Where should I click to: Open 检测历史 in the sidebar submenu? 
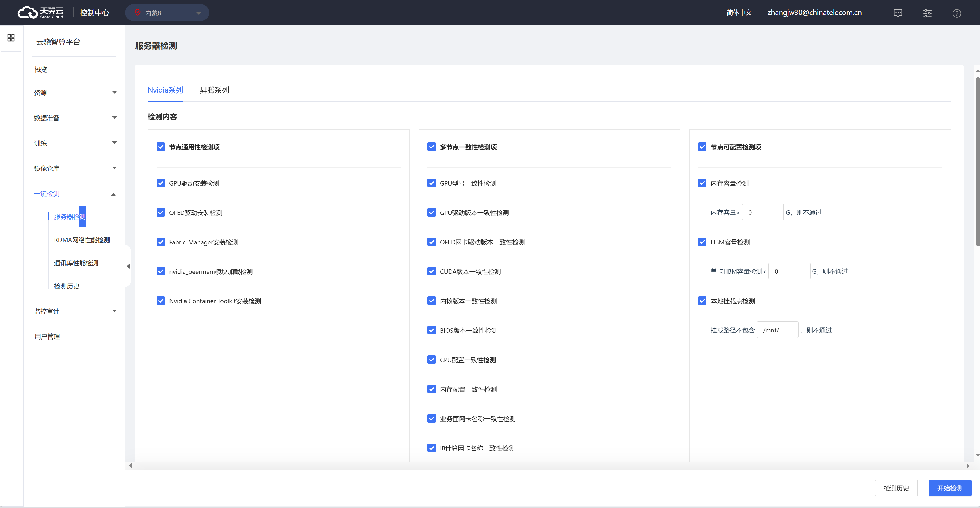click(66, 286)
